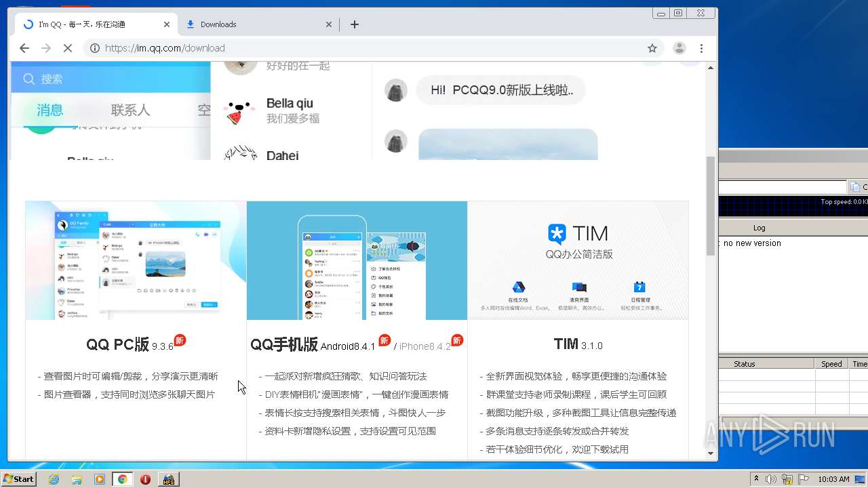868x488 pixels.
Task: Open Windows Media Player from taskbar
Action: 100,479
